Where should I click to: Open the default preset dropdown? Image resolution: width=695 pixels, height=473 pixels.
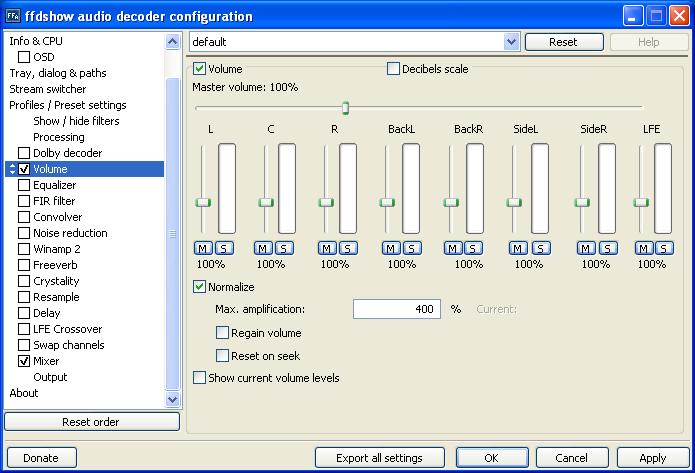[511, 42]
